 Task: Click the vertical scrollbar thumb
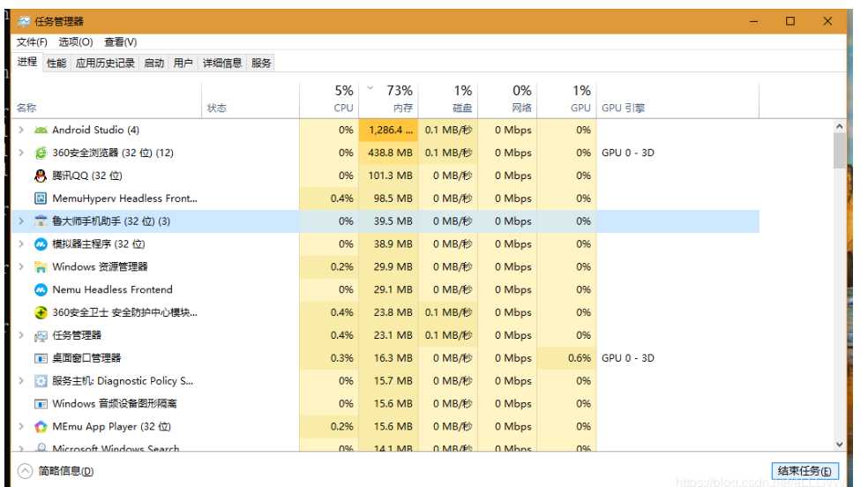[x=839, y=151]
